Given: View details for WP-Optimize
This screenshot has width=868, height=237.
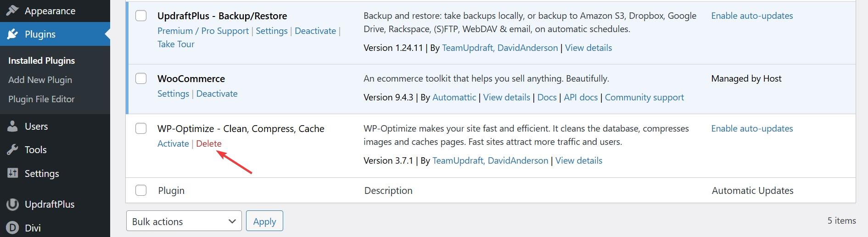Looking at the screenshot, I should pos(579,160).
